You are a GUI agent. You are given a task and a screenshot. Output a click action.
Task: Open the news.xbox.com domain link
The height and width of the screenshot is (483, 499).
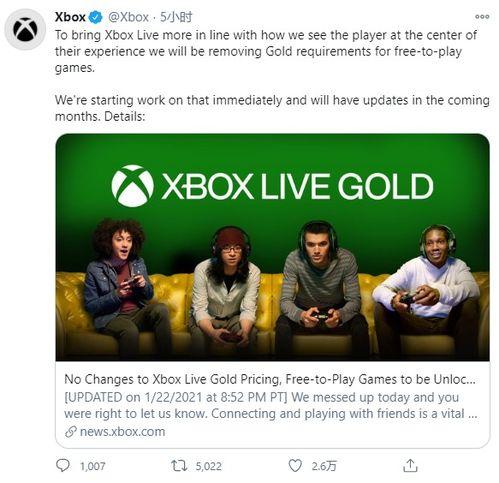[x=122, y=431]
